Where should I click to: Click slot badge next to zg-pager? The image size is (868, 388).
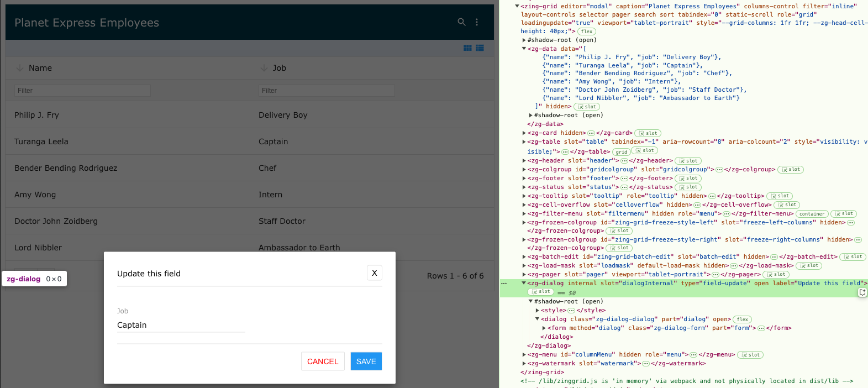(776, 275)
